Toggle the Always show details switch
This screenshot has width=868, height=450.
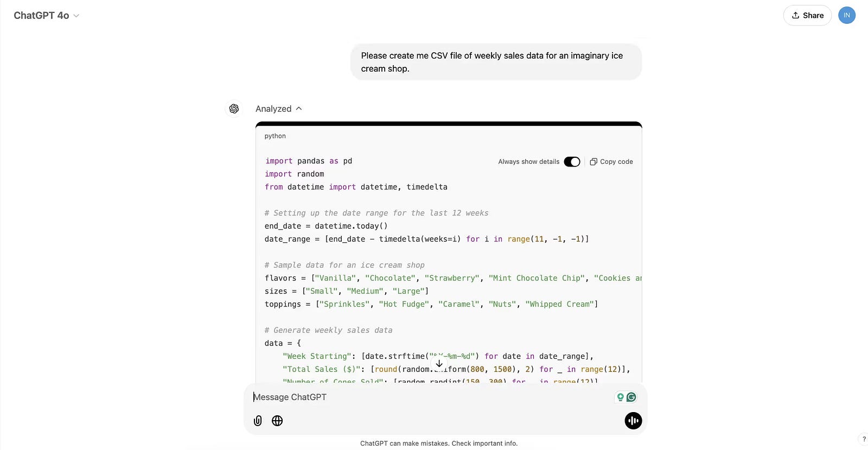point(572,162)
